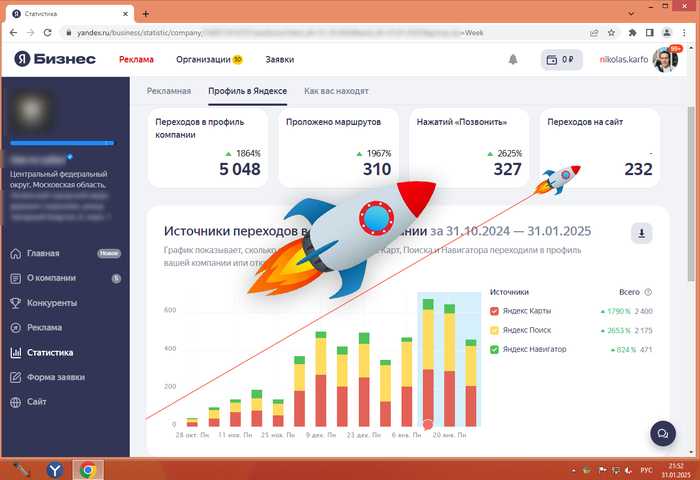Switch to the Как вас находят tab
700x480 pixels.
click(x=336, y=91)
